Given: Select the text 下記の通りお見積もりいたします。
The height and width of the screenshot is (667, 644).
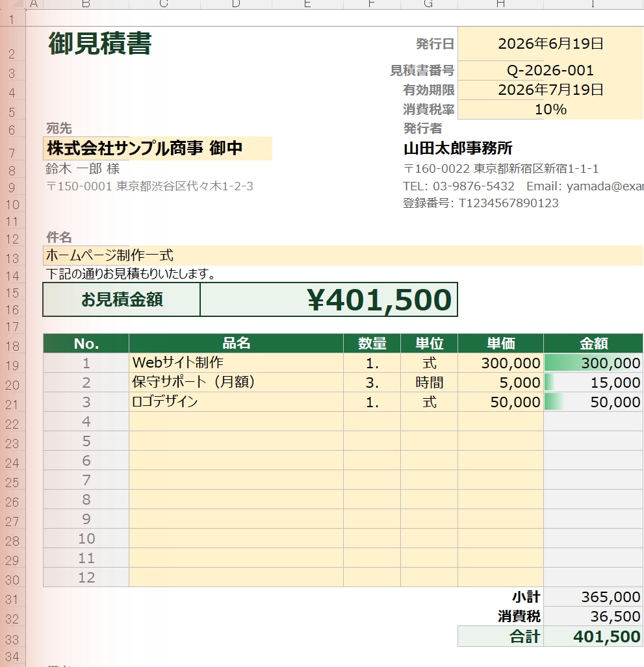Looking at the screenshot, I should (x=131, y=273).
